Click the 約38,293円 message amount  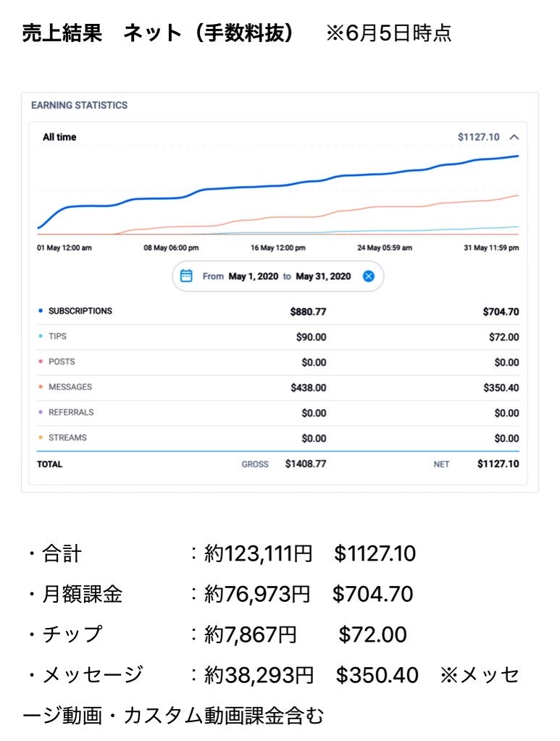(x=259, y=675)
